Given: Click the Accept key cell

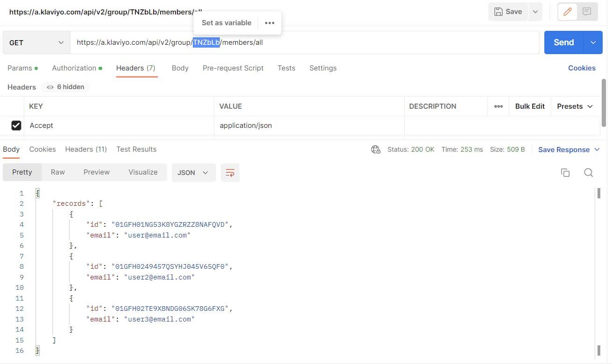Looking at the screenshot, I should [119, 126].
